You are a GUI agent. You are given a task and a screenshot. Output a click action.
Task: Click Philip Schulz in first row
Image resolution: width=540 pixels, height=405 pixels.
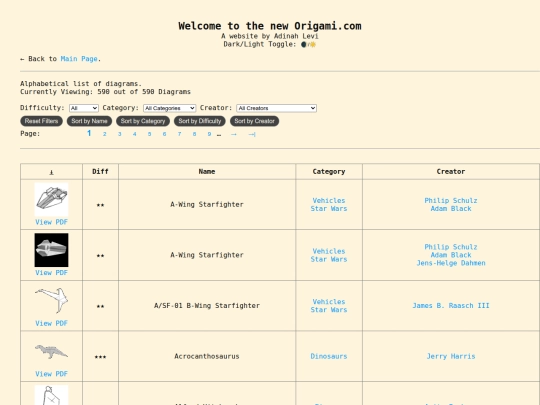(x=451, y=200)
